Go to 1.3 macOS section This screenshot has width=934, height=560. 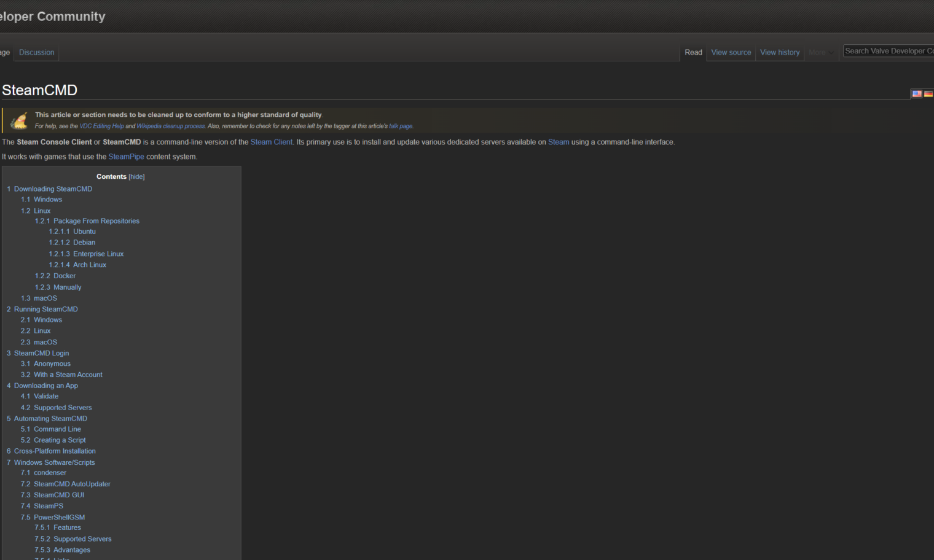click(39, 298)
